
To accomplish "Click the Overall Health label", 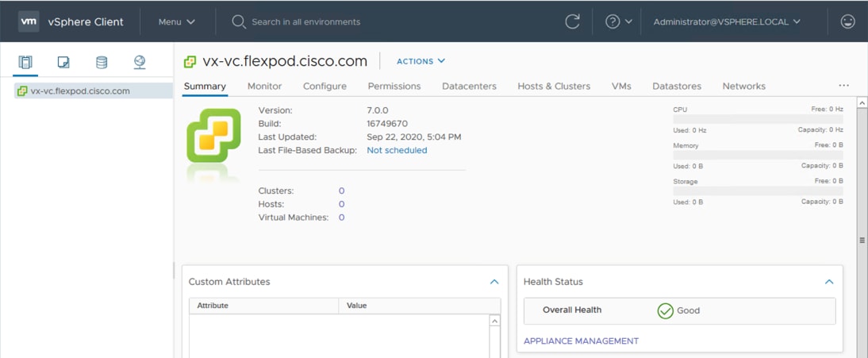I will point(572,310).
